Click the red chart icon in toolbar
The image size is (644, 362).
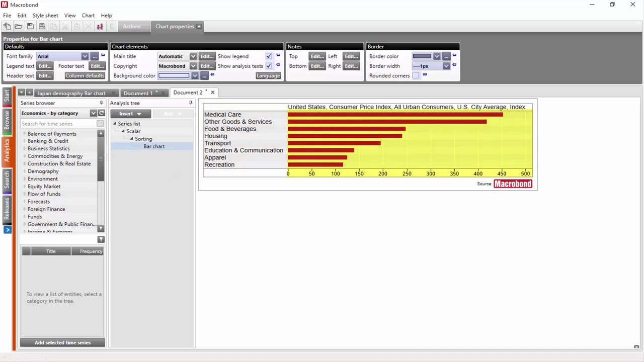(100, 26)
